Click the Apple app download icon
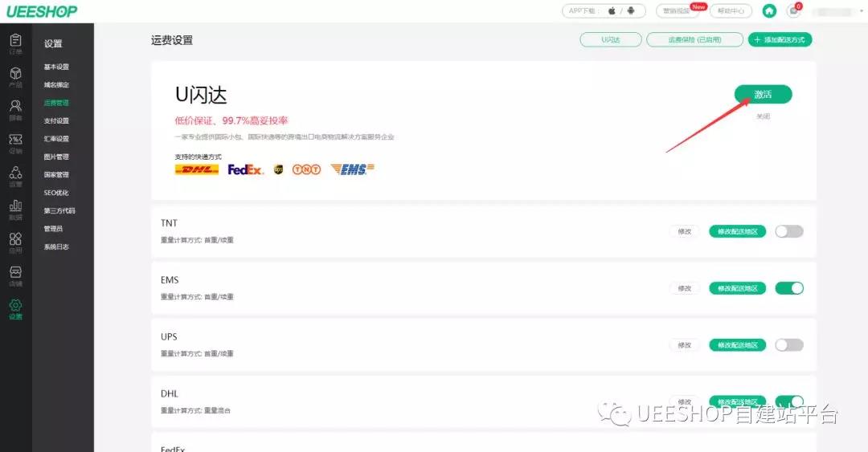 pyautogui.click(x=612, y=10)
